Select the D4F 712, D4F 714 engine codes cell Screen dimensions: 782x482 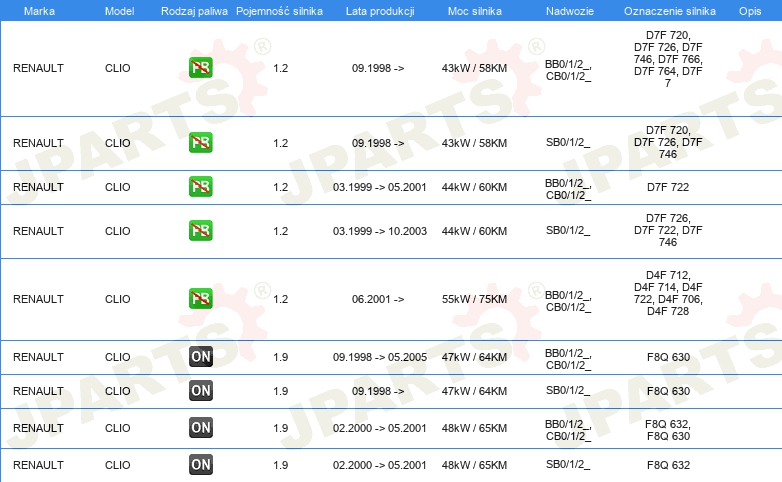[668, 293]
